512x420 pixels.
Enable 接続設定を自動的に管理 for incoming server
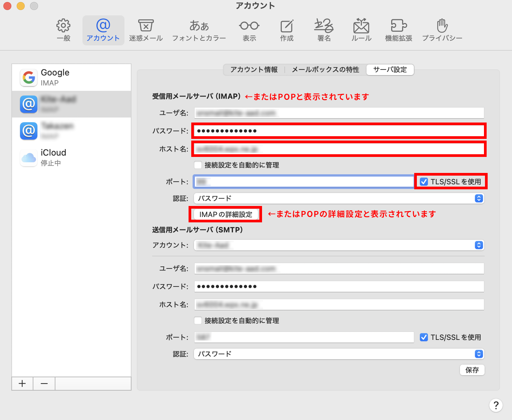tap(198, 165)
